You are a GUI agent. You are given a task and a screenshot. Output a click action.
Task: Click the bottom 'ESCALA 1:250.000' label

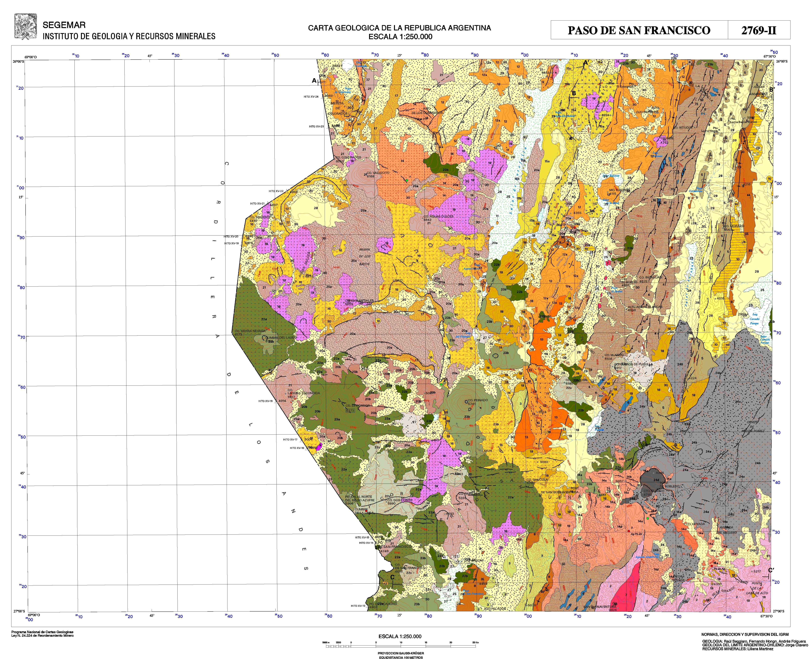(x=400, y=637)
